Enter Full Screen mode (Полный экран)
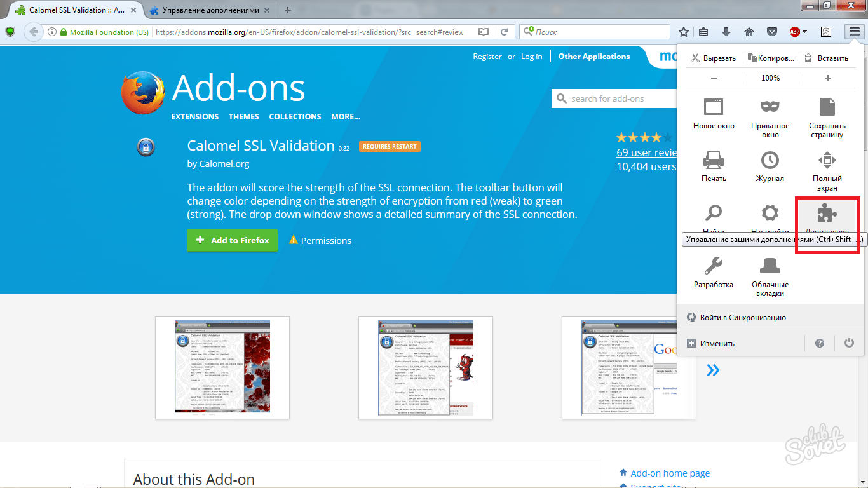This screenshot has height=488, width=868. pos(827,159)
